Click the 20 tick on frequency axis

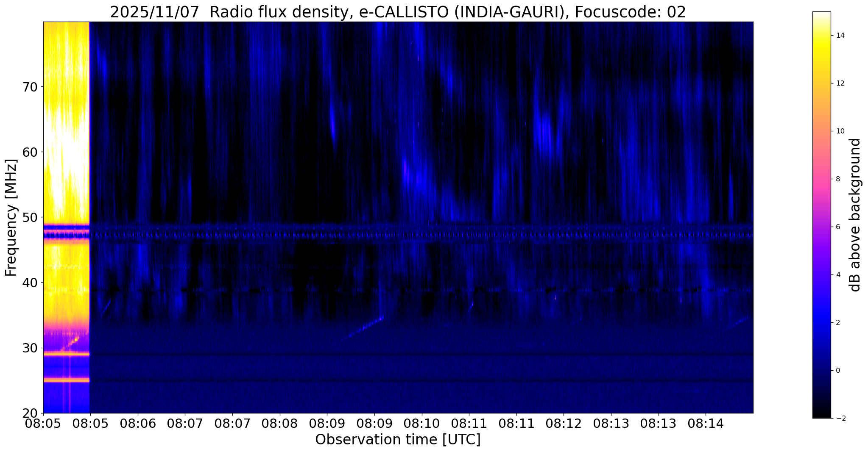29,413
